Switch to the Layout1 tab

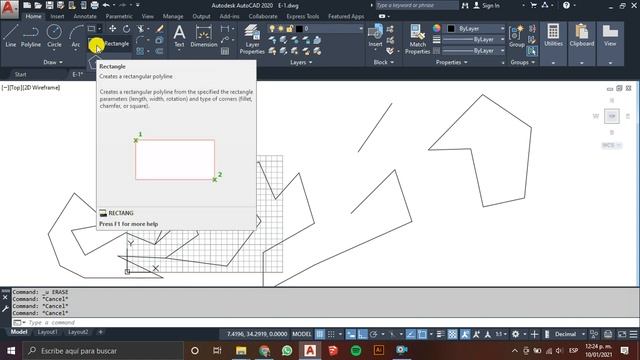(x=47, y=332)
